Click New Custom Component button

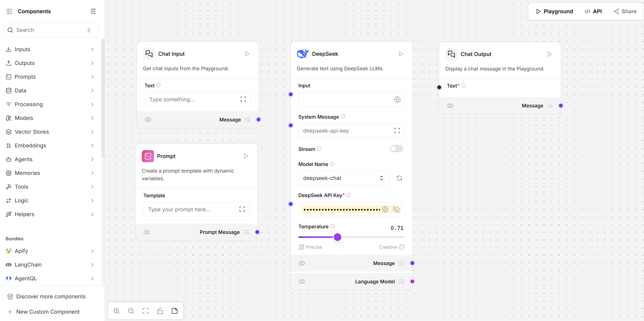coord(48,312)
